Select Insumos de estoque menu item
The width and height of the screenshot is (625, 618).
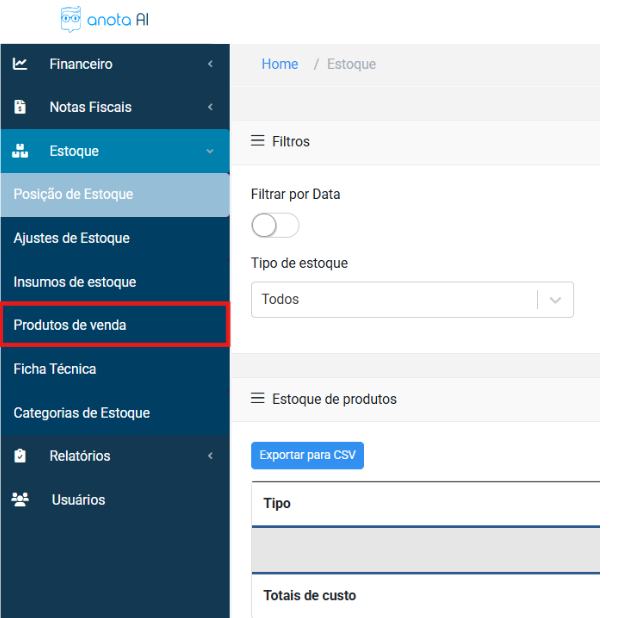(115, 282)
